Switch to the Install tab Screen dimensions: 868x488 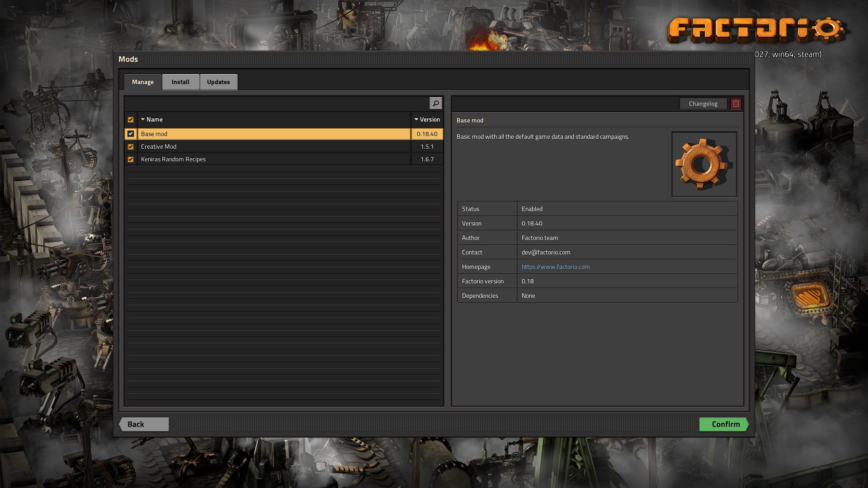click(x=180, y=82)
